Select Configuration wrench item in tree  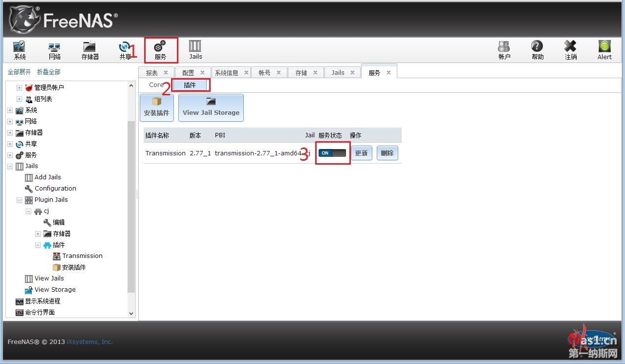click(55, 188)
